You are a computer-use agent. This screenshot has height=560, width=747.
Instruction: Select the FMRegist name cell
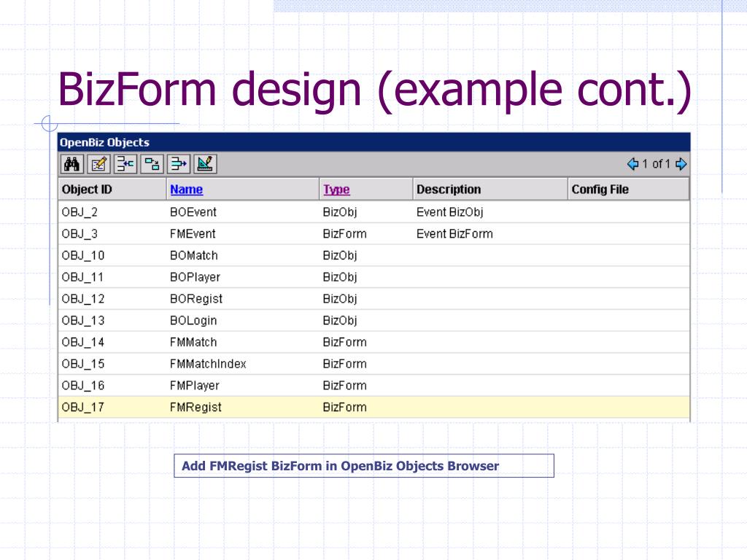click(x=196, y=407)
